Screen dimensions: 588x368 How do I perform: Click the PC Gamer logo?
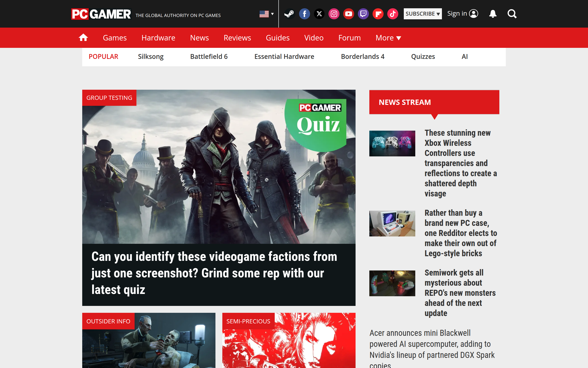[101, 14]
